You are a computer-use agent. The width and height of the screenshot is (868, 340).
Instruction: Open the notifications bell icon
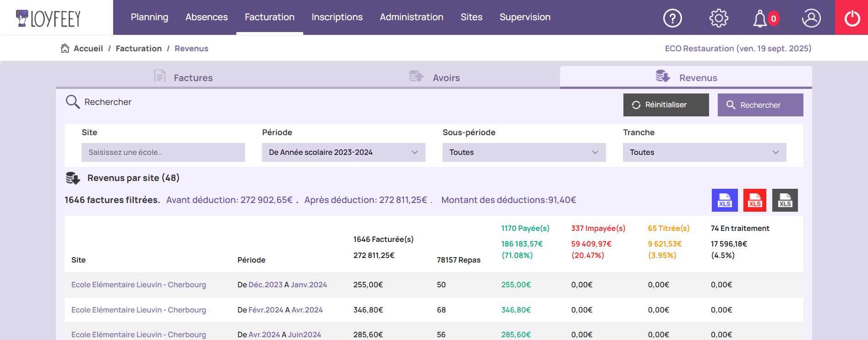pyautogui.click(x=760, y=18)
